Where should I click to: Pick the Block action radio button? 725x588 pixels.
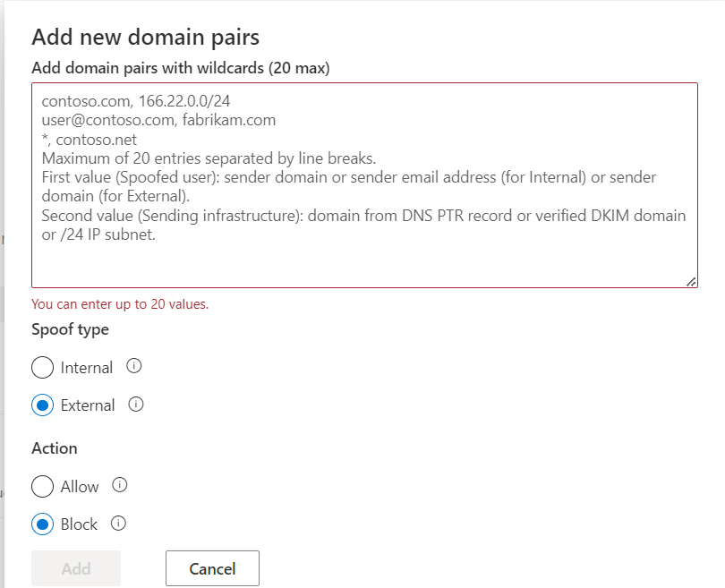[43, 524]
